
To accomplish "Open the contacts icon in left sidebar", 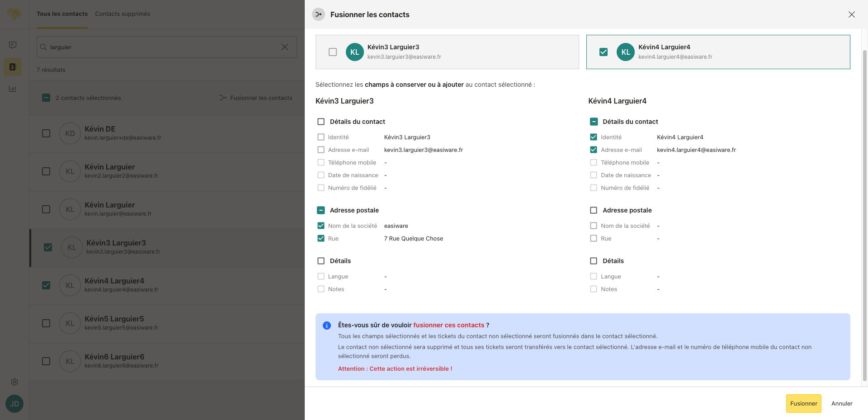I will pos(13,67).
